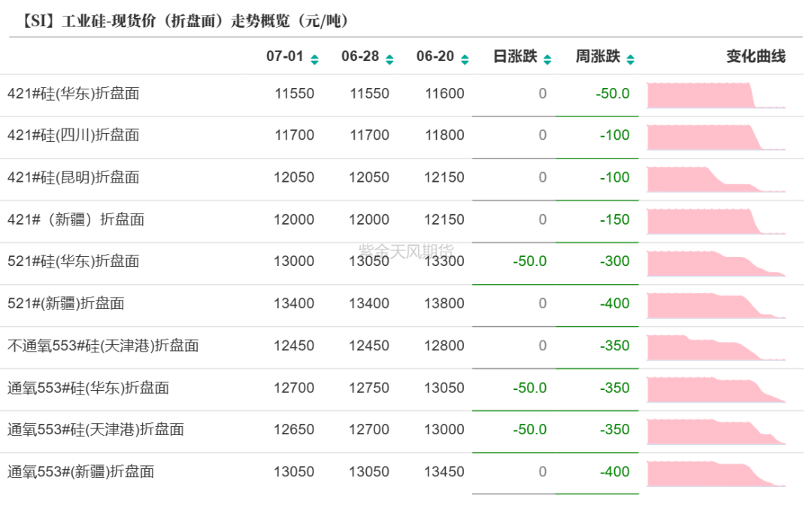The height and width of the screenshot is (514, 812).
Task: Open the sparkline chart for 421#硅(华东)折盘面
Action: pyautogui.click(x=718, y=93)
